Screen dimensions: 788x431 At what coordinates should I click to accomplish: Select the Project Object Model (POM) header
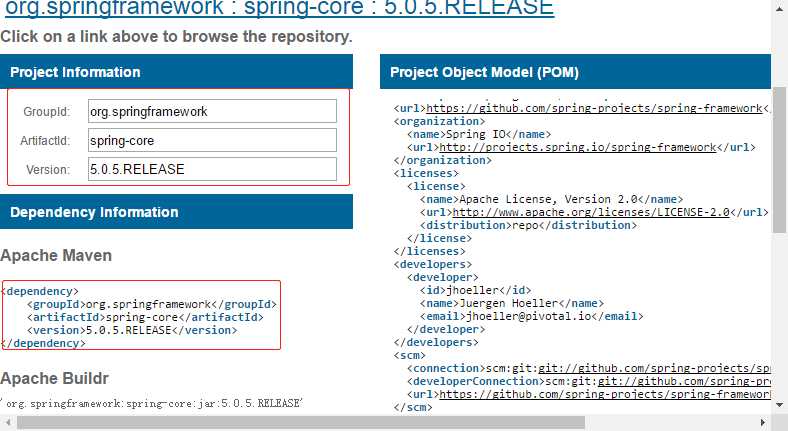click(x=575, y=72)
